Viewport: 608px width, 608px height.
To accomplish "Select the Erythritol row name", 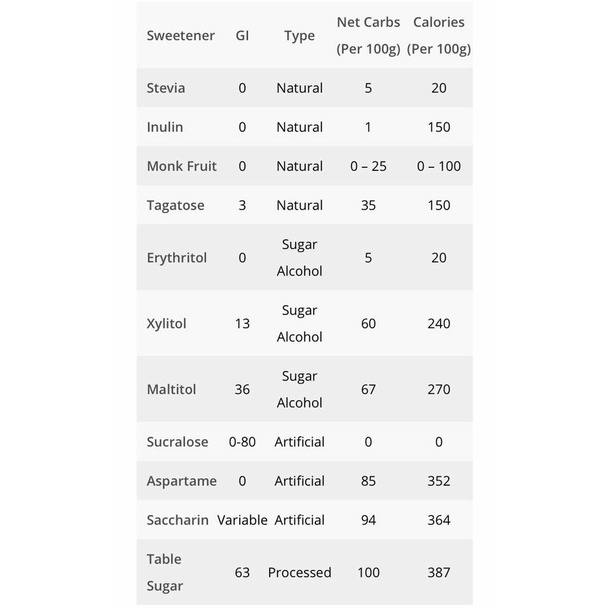I will [176, 258].
